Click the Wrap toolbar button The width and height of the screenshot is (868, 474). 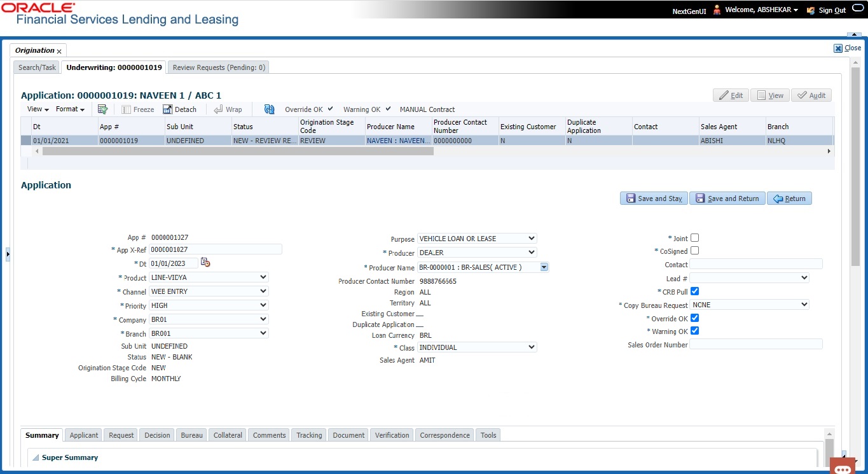(x=228, y=109)
